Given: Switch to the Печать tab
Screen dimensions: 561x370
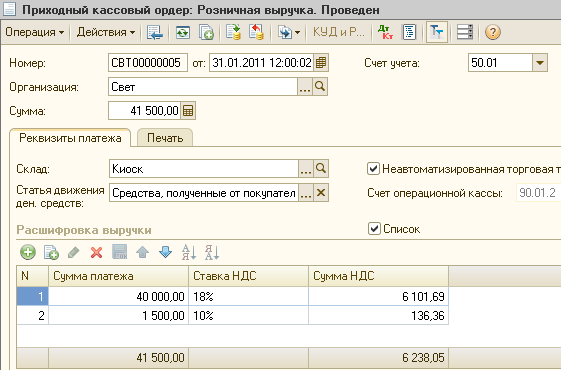Looking at the screenshot, I should (x=165, y=138).
